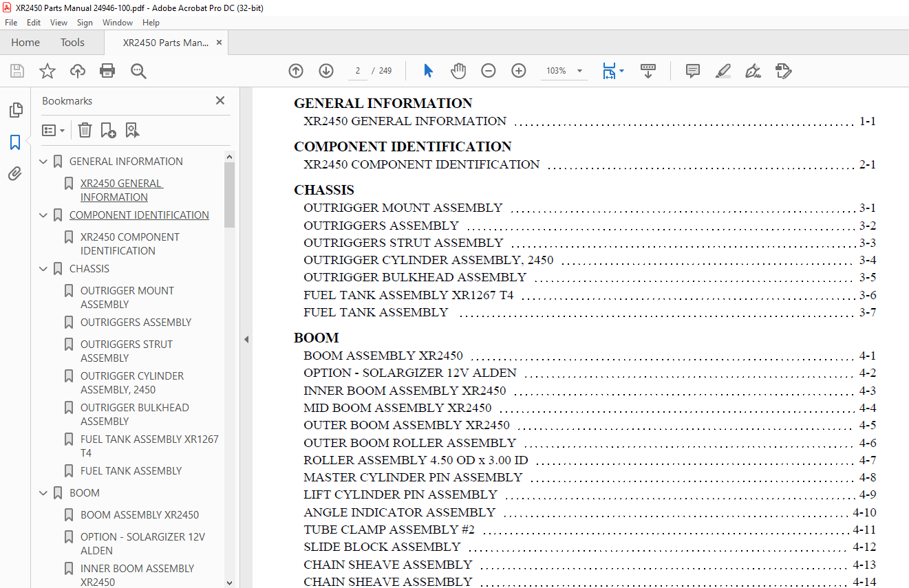Open the OUTRIGGER BULKHEAD ASSEMBLY bookmark
909x588 pixels.
[134, 415]
